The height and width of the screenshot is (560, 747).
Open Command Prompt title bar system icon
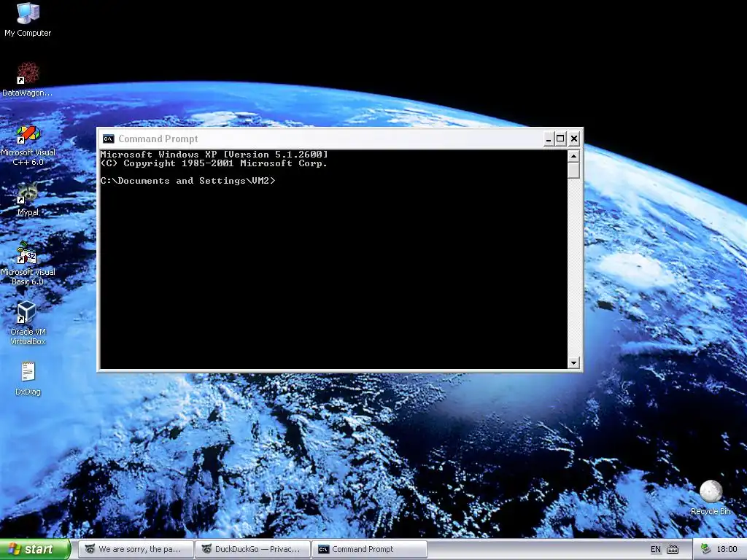pyautogui.click(x=108, y=139)
